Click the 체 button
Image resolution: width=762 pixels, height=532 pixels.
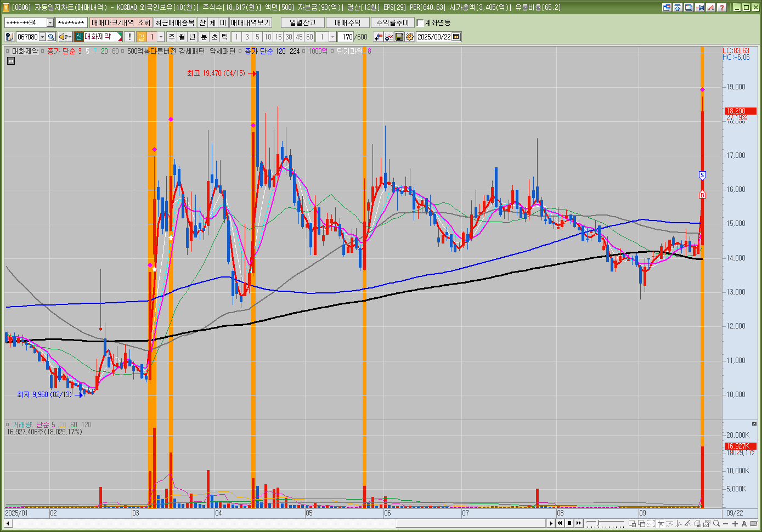pyautogui.click(x=213, y=22)
